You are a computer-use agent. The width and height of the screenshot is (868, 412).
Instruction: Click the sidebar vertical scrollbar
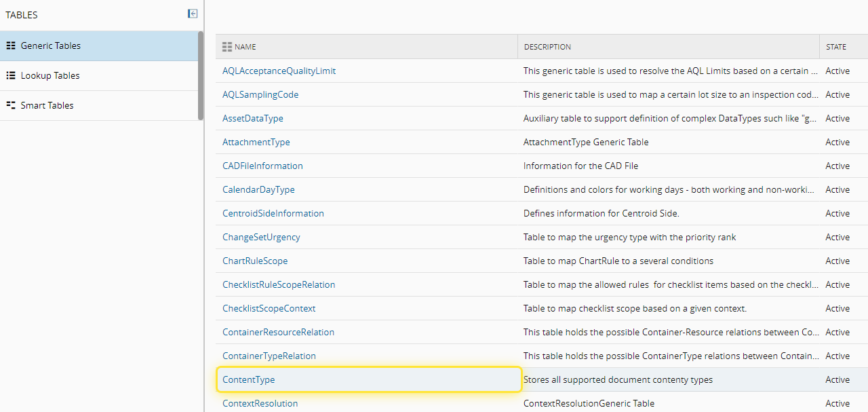pyautogui.click(x=200, y=76)
